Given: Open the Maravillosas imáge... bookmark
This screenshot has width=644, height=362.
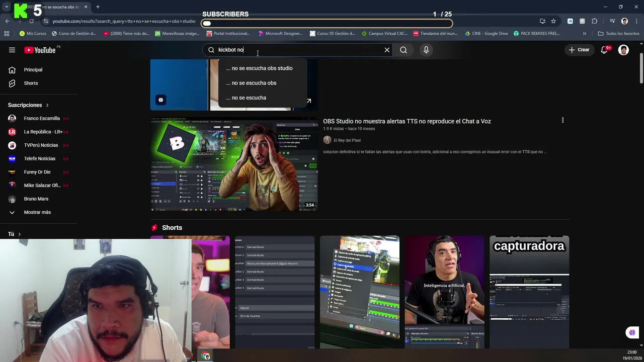Looking at the screenshot, I should pyautogui.click(x=177, y=34).
